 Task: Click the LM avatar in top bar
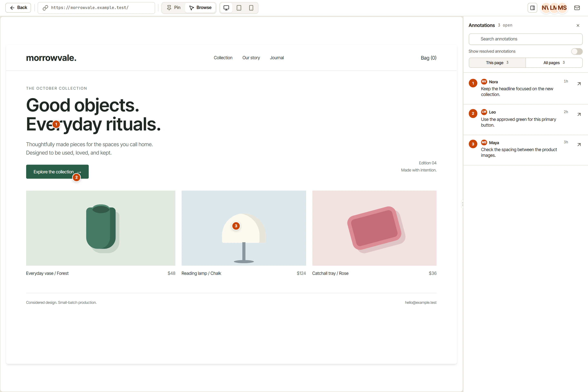click(553, 8)
